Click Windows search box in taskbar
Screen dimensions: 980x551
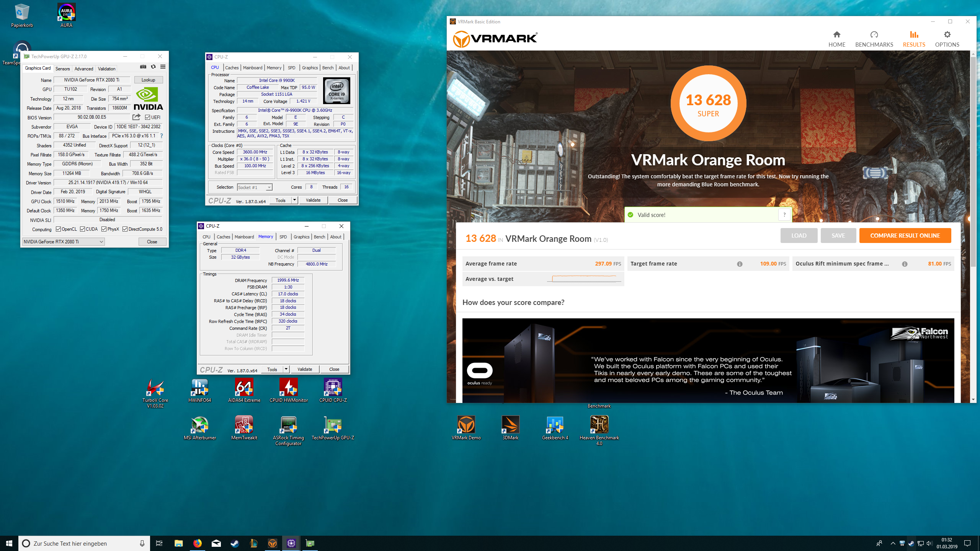(x=84, y=543)
